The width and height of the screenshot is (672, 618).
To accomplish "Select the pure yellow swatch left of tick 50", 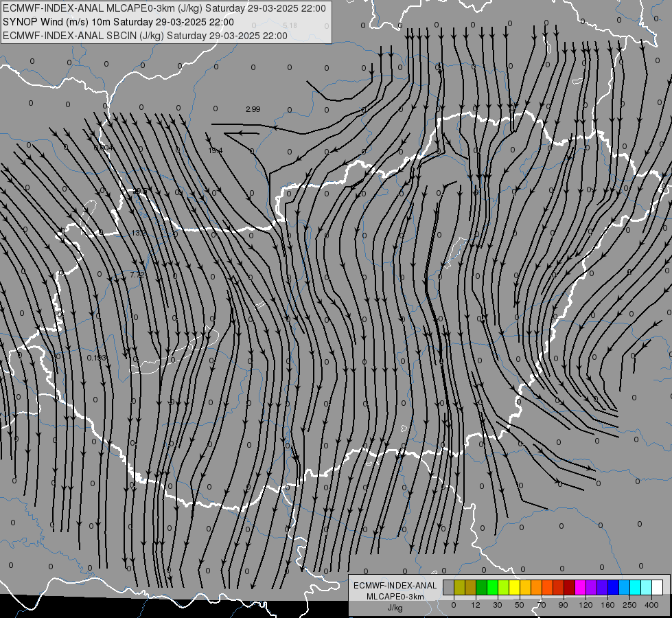I will point(514,587).
